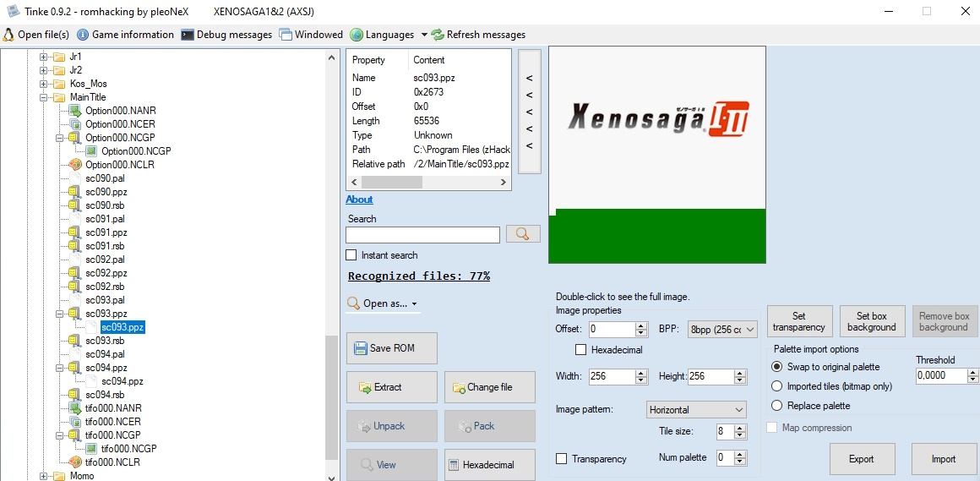Select the tifo000.NCLR palette file icon

pos(74,462)
